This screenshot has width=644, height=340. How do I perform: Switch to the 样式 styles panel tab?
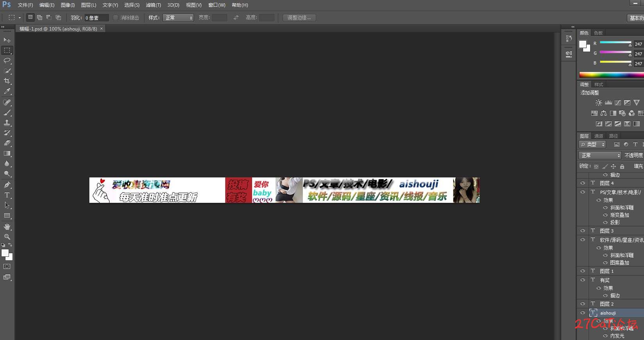tap(599, 84)
